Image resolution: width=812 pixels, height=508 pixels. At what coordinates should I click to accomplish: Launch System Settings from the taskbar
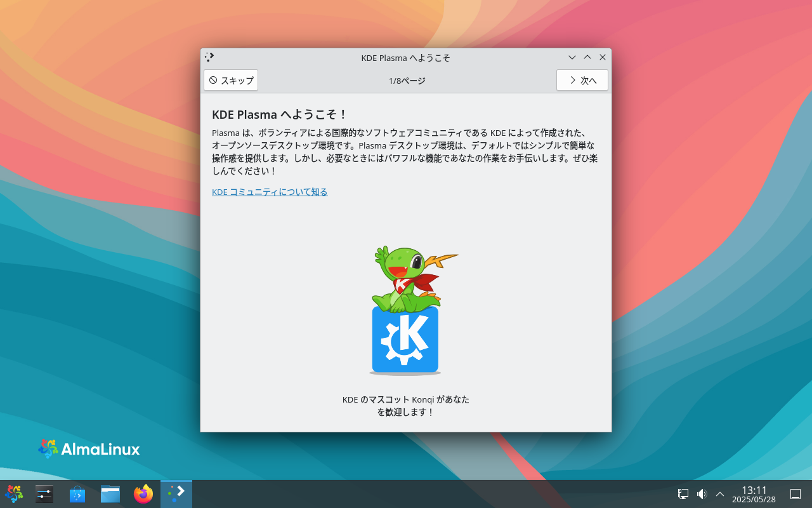click(x=44, y=493)
